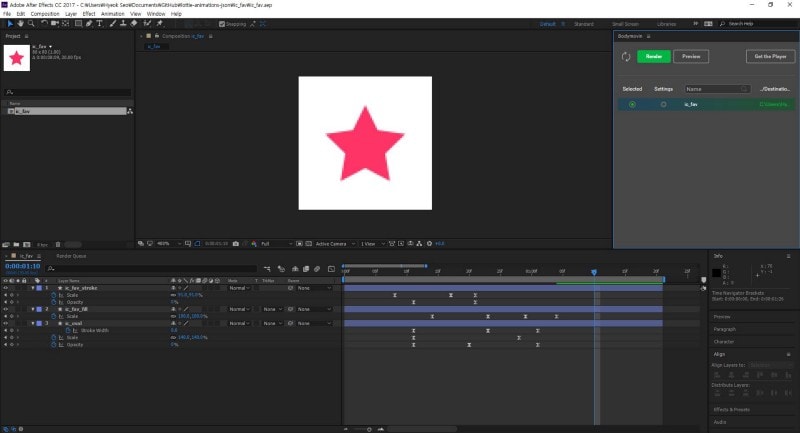Open the File menu
The width and height of the screenshot is (800, 433).
(7, 14)
